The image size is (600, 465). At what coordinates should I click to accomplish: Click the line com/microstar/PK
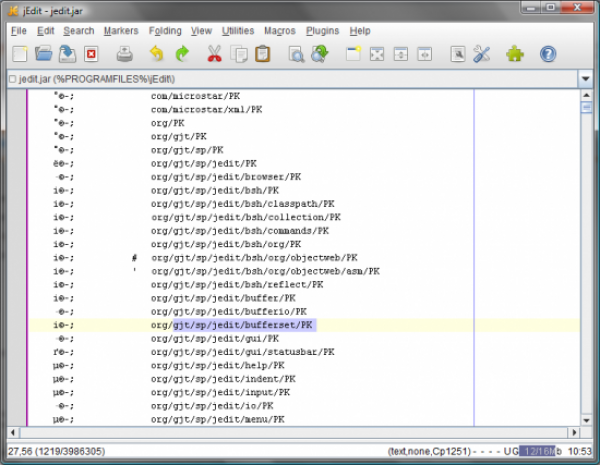(x=195, y=96)
